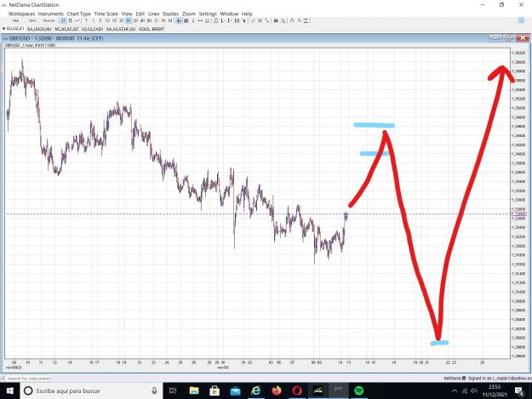Click the Save workspace toolbar button
Viewport: 532px width, 399px height.
[32, 20]
